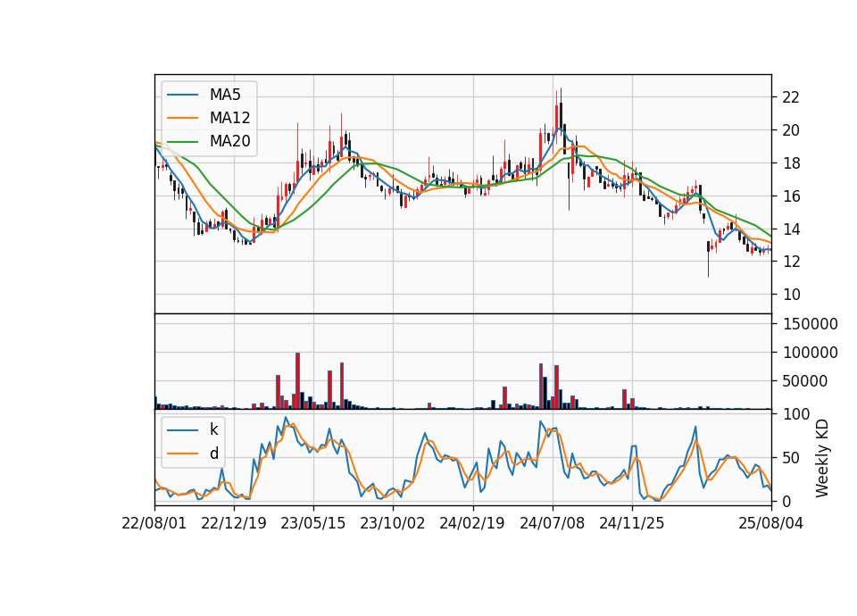Viewport: 857px width, 616px height.
Task: Click the green MA20 legend line sample
Action: click(x=182, y=141)
